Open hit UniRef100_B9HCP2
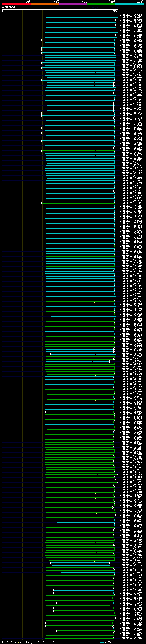The height and width of the screenshot is (644, 146). pyautogui.click(x=131, y=20)
